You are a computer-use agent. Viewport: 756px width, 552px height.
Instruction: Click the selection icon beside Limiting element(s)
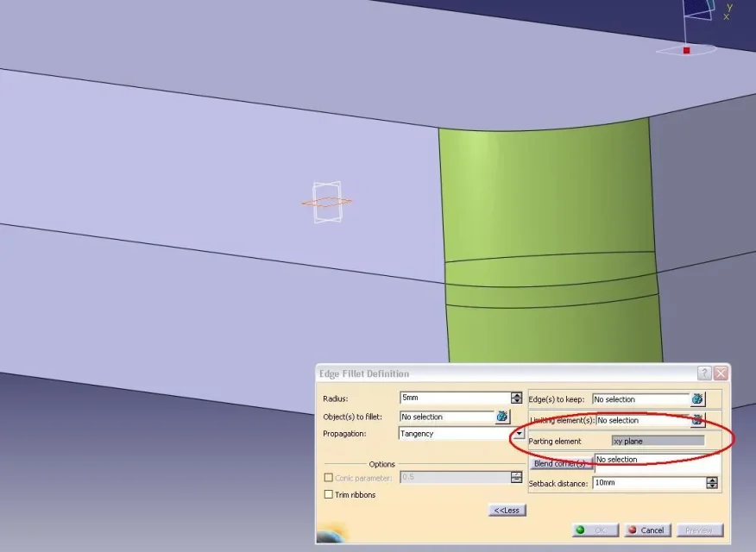pyautogui.click(x=697, y=420)
